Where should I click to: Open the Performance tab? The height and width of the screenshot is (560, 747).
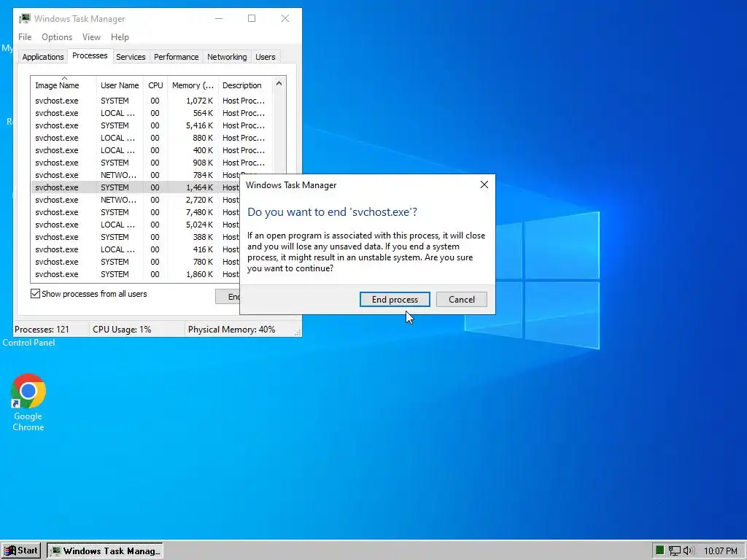(x=177, y=57)
